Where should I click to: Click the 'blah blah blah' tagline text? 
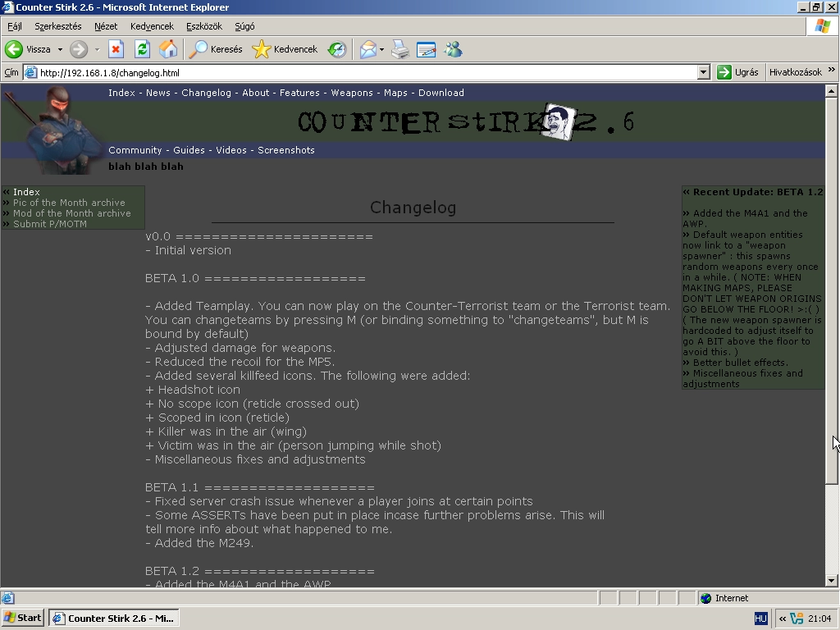pyautogui.click(x=146, y=166)
